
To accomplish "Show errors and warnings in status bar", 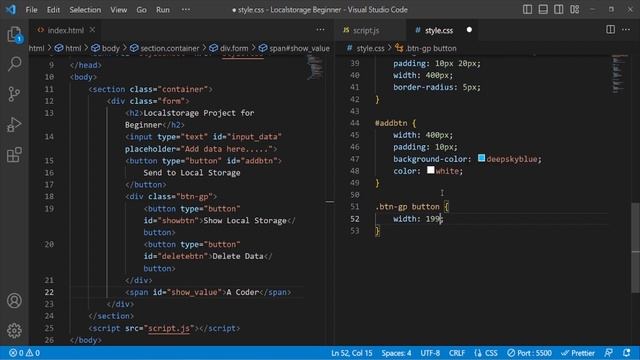I will tap(24, 353).
